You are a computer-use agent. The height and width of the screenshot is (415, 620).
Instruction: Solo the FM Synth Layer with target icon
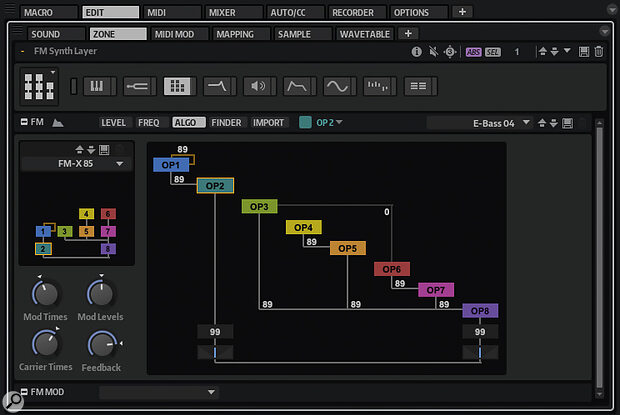(450, 52)
